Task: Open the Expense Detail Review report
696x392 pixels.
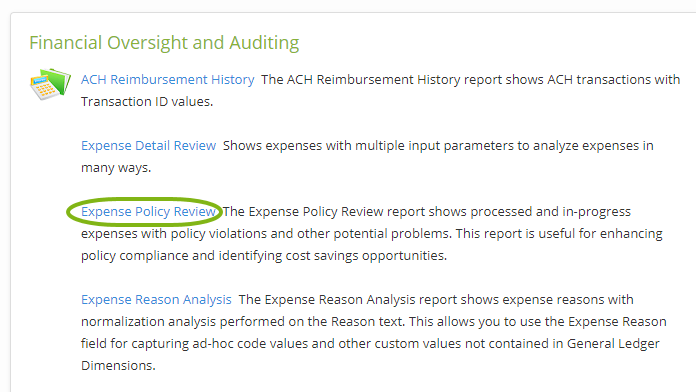Action: (148, 146)
